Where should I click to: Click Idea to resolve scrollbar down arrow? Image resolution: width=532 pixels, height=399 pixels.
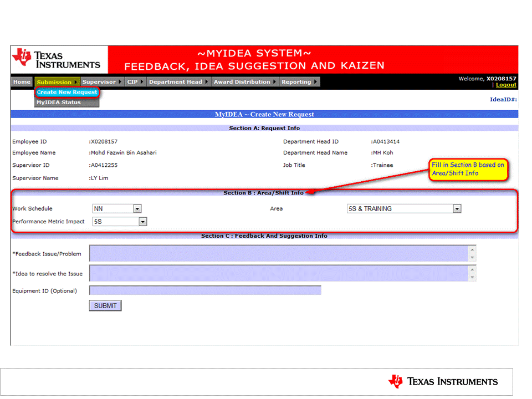(x=472, y=278)
